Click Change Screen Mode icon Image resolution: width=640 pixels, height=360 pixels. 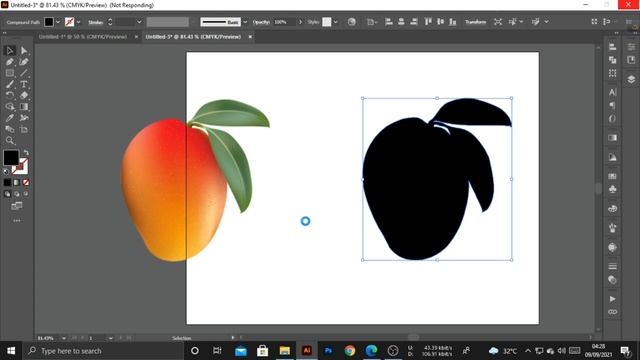[17, 206]
